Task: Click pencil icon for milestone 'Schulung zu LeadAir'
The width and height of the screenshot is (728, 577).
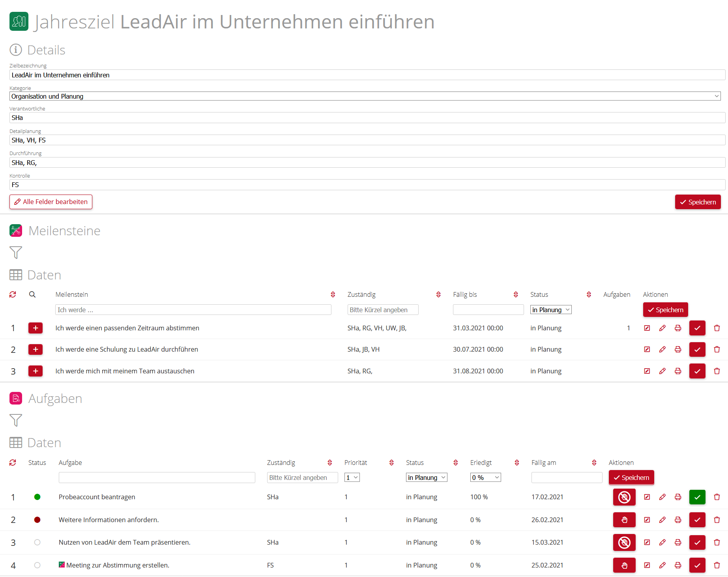Action: pyautogui.click(x=662, y=349)
